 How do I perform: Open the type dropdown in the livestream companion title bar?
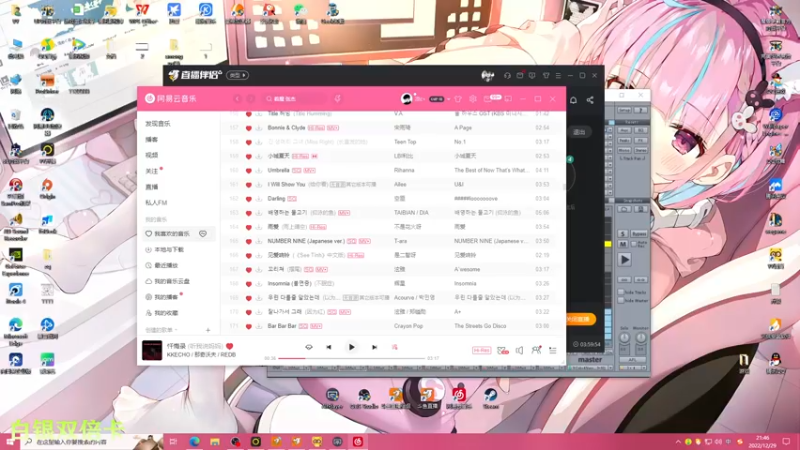point(237,76)
